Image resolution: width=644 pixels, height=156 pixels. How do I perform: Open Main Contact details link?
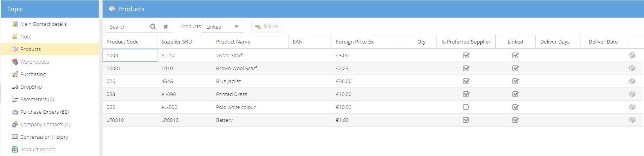point(43,24)
